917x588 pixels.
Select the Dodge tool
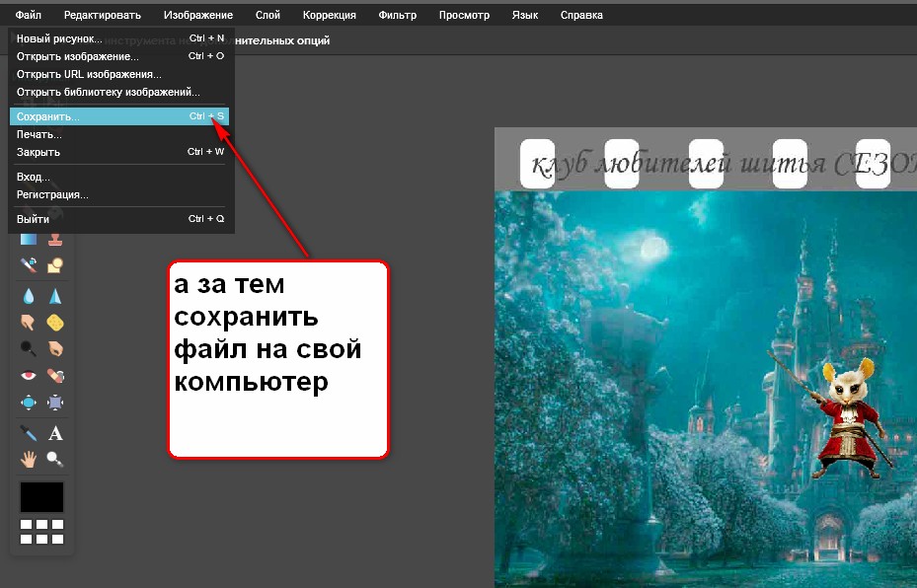pyautogui.click(x=29, y=348)
